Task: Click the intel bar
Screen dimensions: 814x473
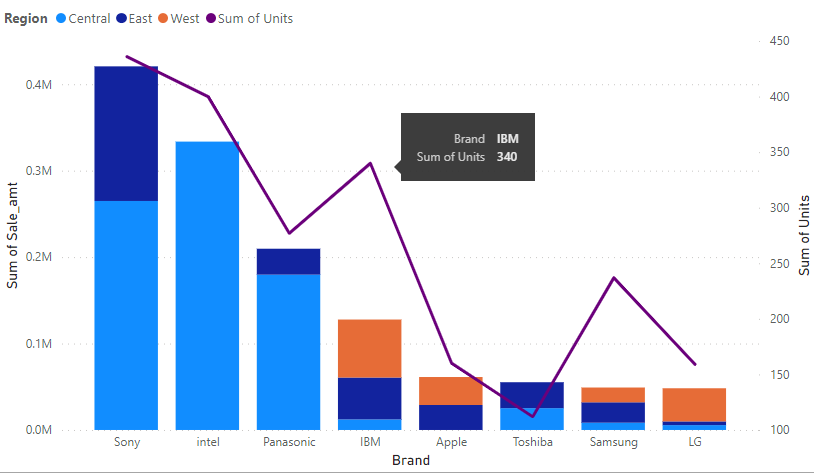Action: coord(207,285)
